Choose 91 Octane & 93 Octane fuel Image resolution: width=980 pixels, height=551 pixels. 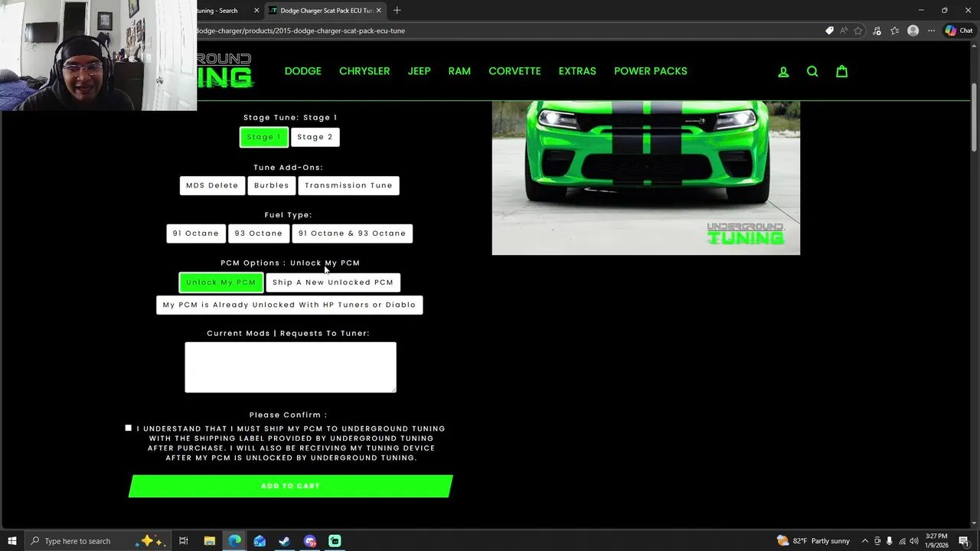352,233
